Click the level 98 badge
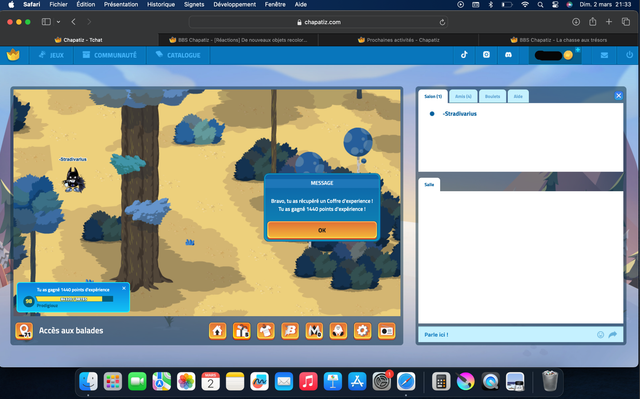This screenshot has height=399, width=640. [x=29, y=301]
